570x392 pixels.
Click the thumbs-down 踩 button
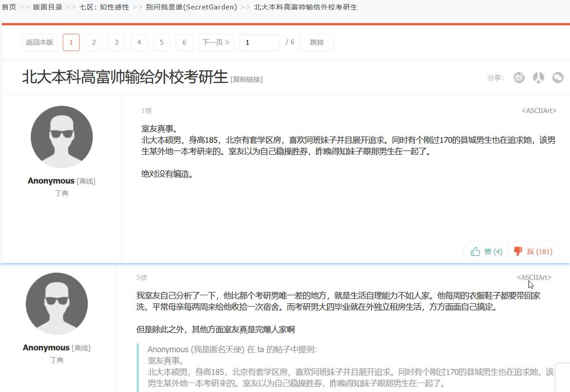coord(533,252)
